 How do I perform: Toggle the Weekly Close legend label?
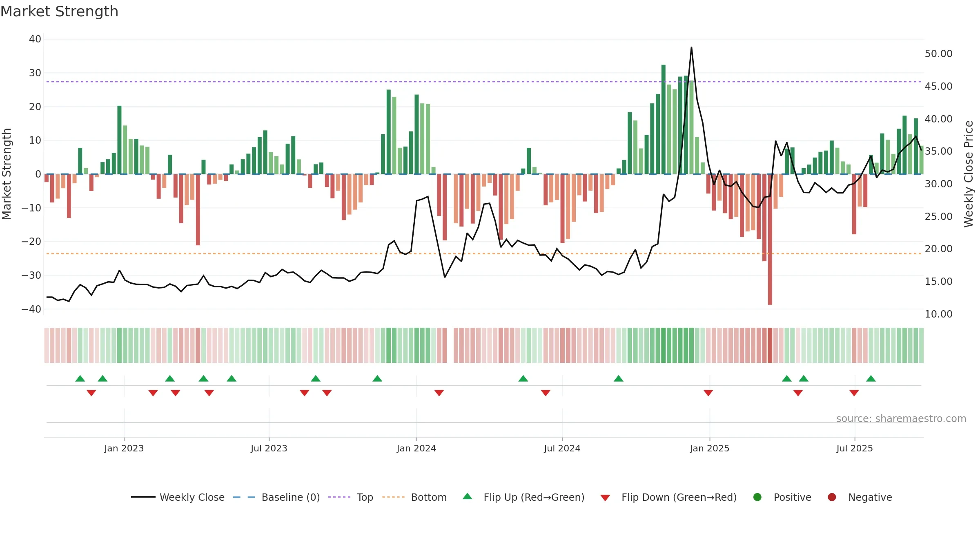click(192, 498)
